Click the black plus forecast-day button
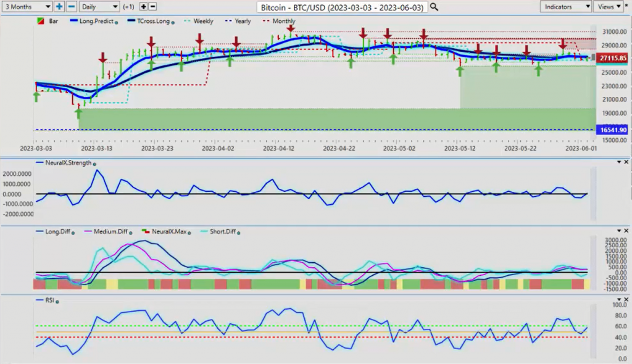The image size is (632, 364). pyautogui.click(x=143, y=6)
